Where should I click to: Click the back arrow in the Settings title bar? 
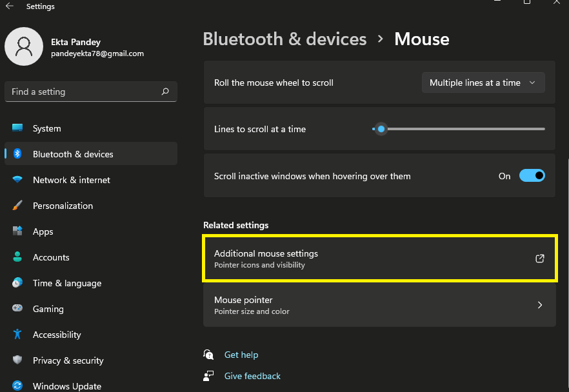pyautogui.click(x=10, y=6)
